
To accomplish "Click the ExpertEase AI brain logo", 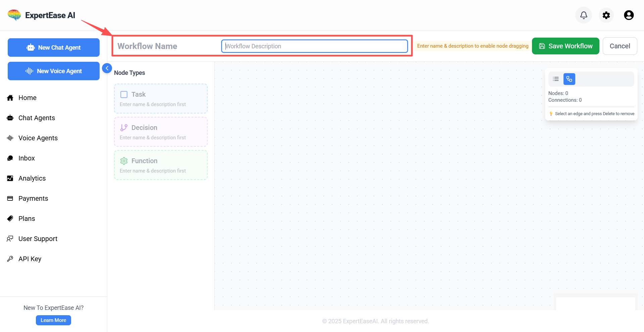I will pyautogui.click(x=14, y=15).
